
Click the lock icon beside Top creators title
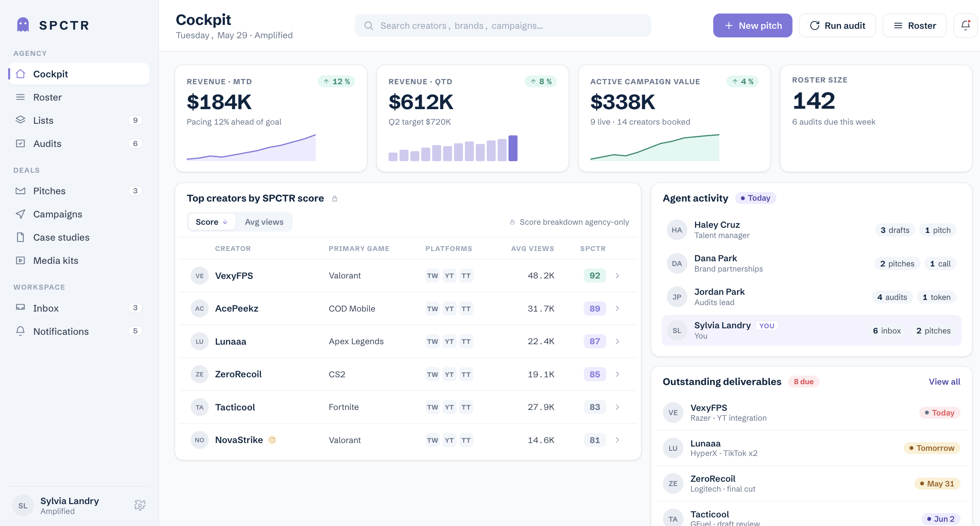point(335,199)
